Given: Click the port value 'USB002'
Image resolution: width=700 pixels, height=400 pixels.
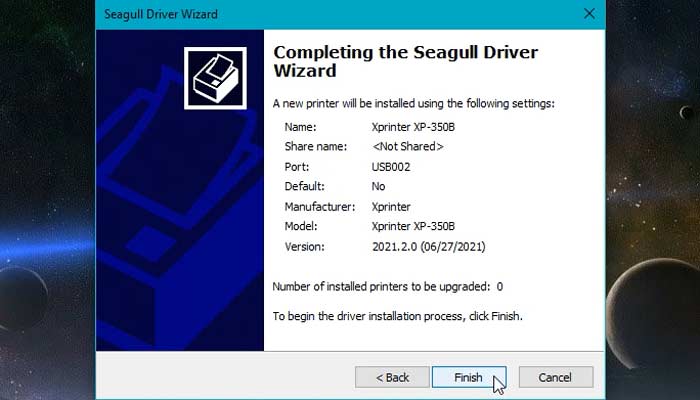Looking at the screenshot, I should [391, 167].
